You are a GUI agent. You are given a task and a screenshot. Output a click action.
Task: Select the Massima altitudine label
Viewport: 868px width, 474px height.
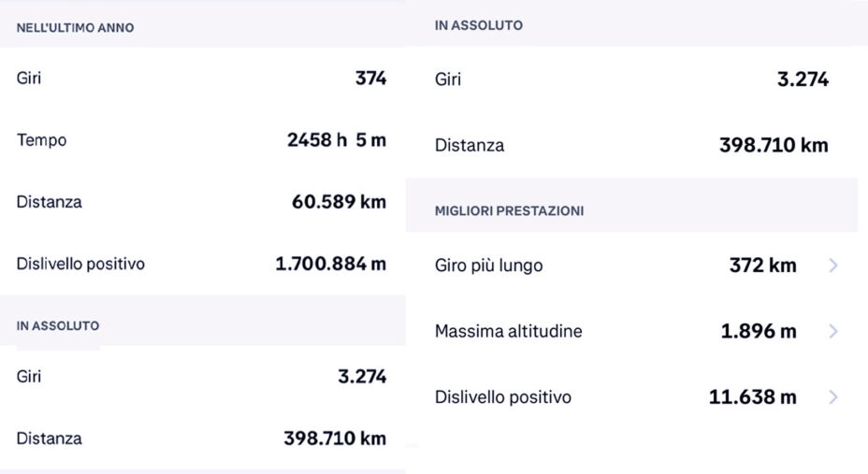pos(508,331)
